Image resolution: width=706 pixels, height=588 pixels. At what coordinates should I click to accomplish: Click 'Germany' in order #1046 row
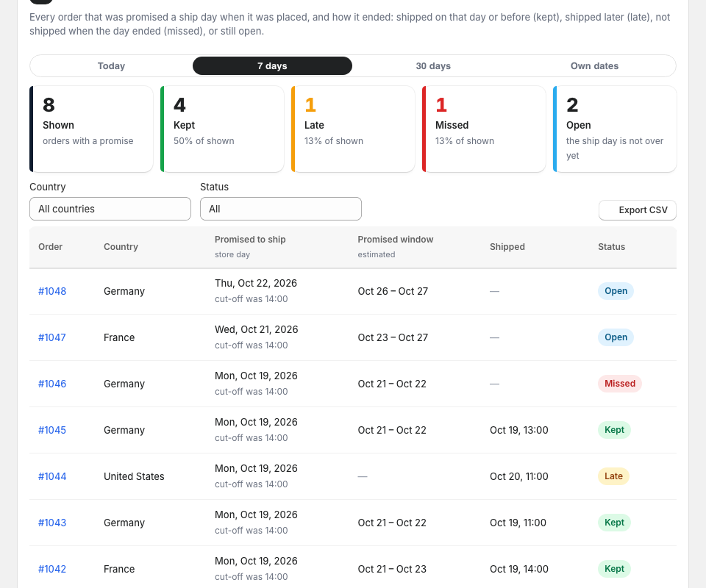click(124, 384)
